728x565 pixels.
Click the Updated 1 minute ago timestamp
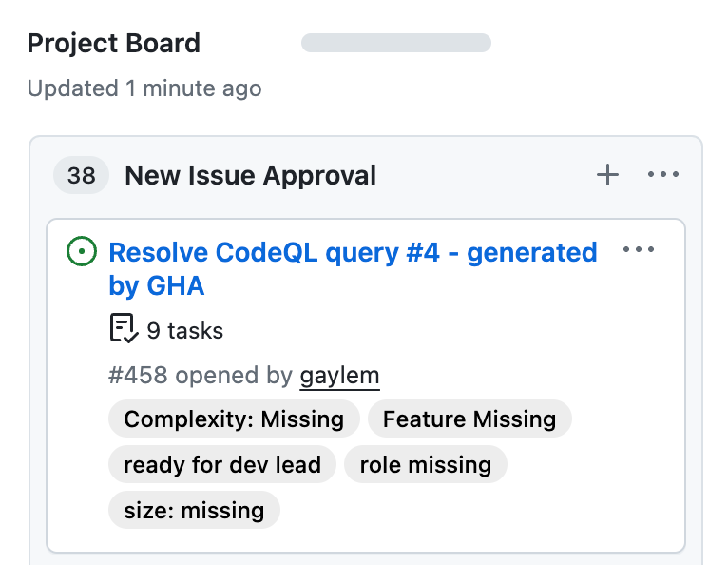click(144, 88)
